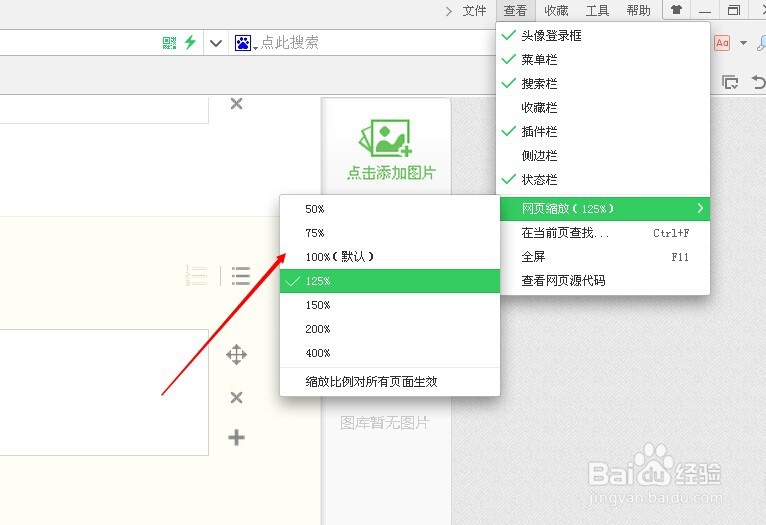Set page zoom to 150%
Viewport: 766px width, 525px height.
coord(390,305)
